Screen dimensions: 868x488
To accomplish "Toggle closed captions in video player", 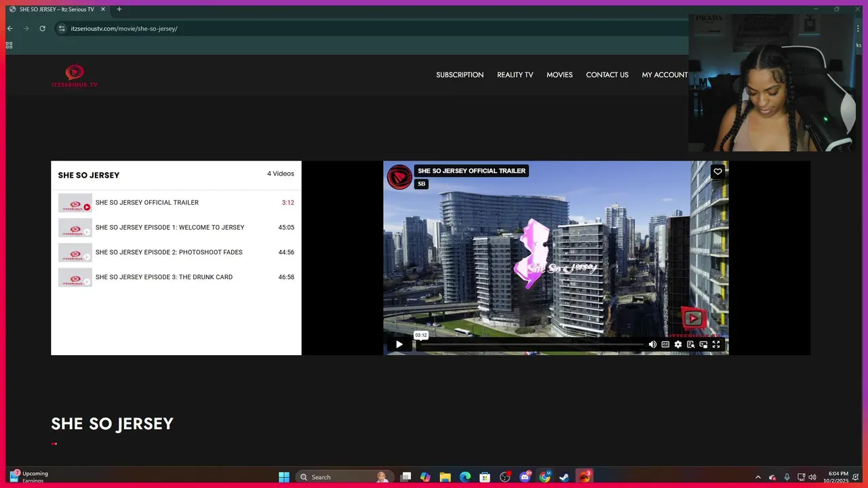I will [x=665, y=344].
